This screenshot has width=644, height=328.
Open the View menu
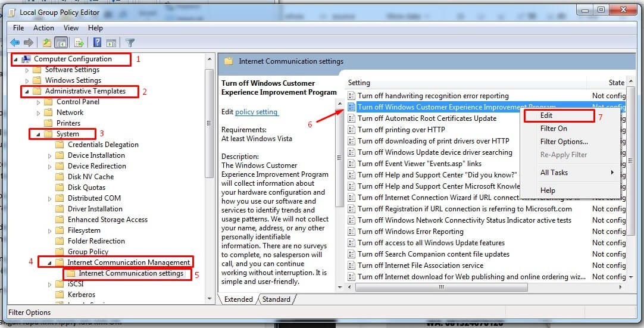[x=71, y=28]
